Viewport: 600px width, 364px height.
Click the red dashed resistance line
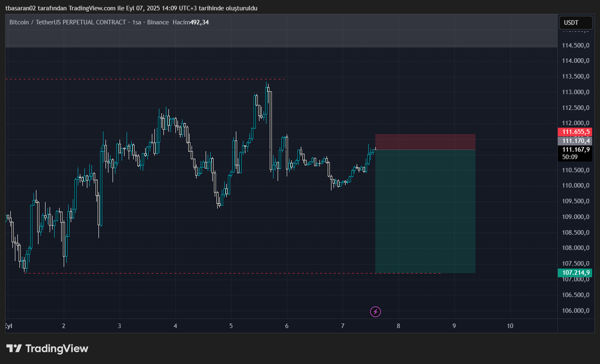coord(145,79)
